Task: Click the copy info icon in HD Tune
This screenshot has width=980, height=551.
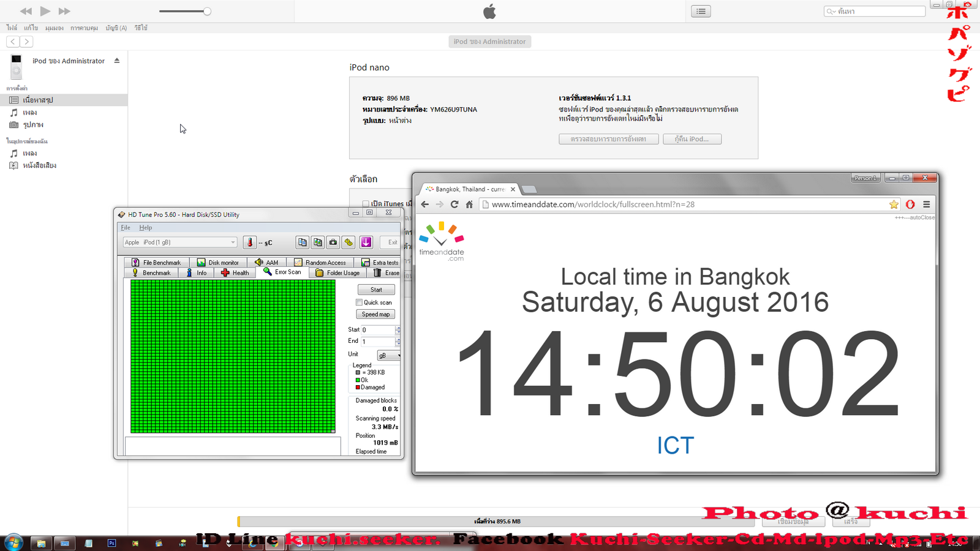Action: pos(302,242)
